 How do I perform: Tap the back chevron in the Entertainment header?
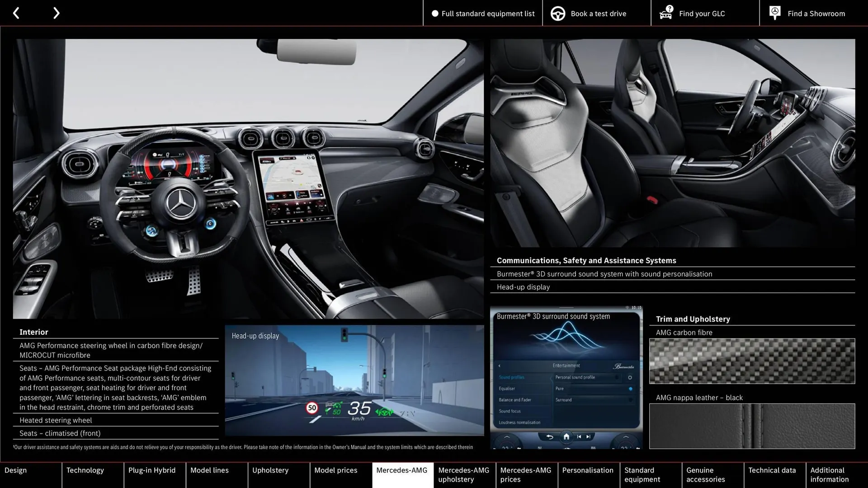(500, 366)
